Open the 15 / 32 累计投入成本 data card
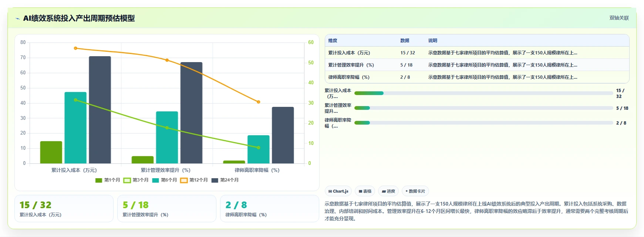 click(64, 209)
